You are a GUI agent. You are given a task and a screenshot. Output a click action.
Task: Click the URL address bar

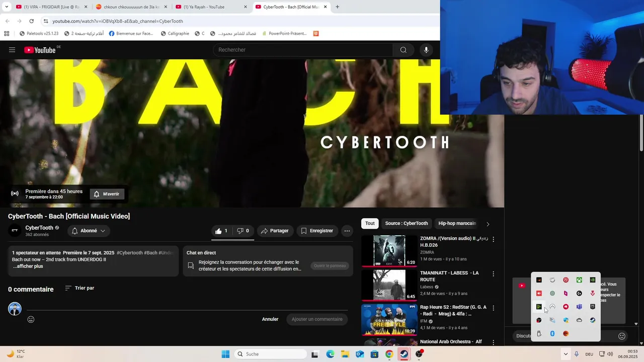click(x=242, y=21)
